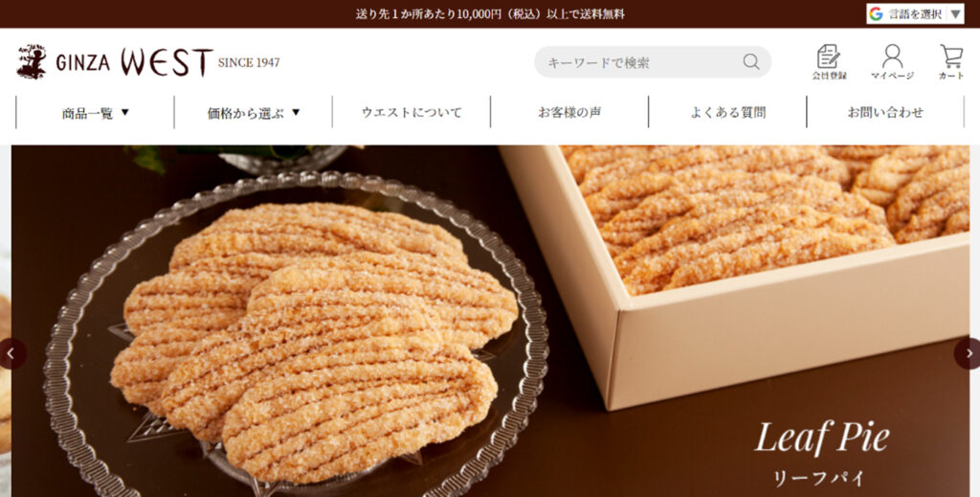Expand the 商品一覧 product list menu
Image resolution: width=980 pixels, height=497 pixels.
pos(95,113)
